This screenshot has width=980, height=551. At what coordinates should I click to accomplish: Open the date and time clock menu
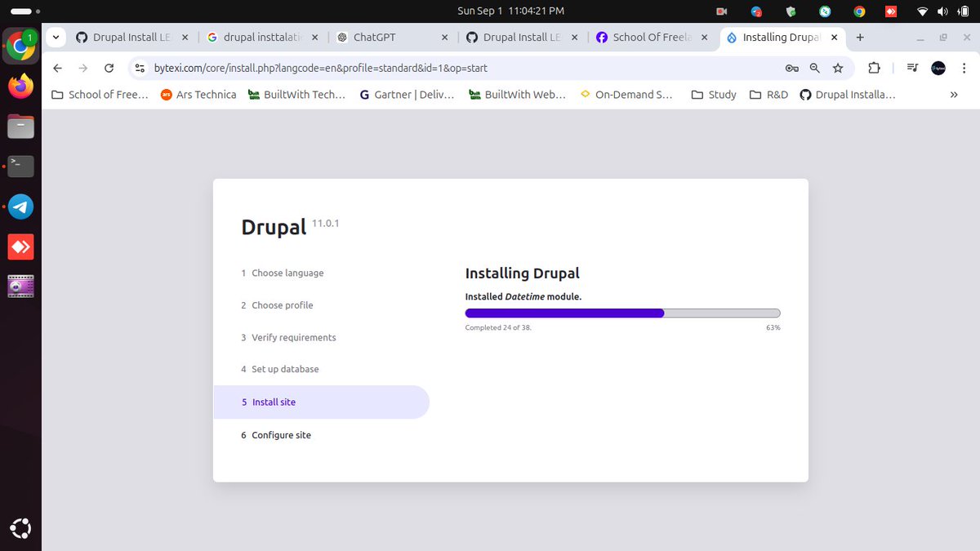511,11
